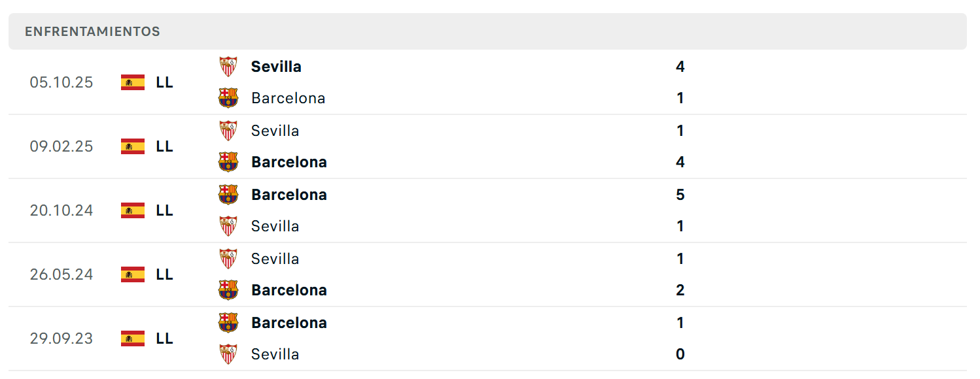The image size is (980, 379).
Task: Click Spain flag beside 09.02.25 date
Action: tap(133, 146)
